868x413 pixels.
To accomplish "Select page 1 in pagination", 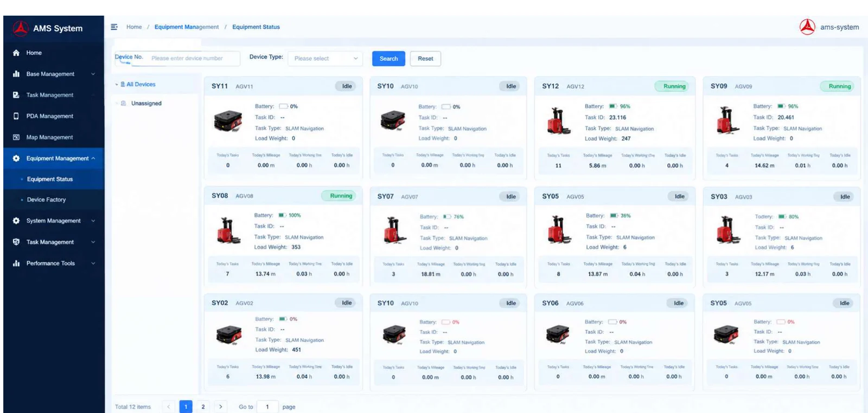I will click(186, 406).
